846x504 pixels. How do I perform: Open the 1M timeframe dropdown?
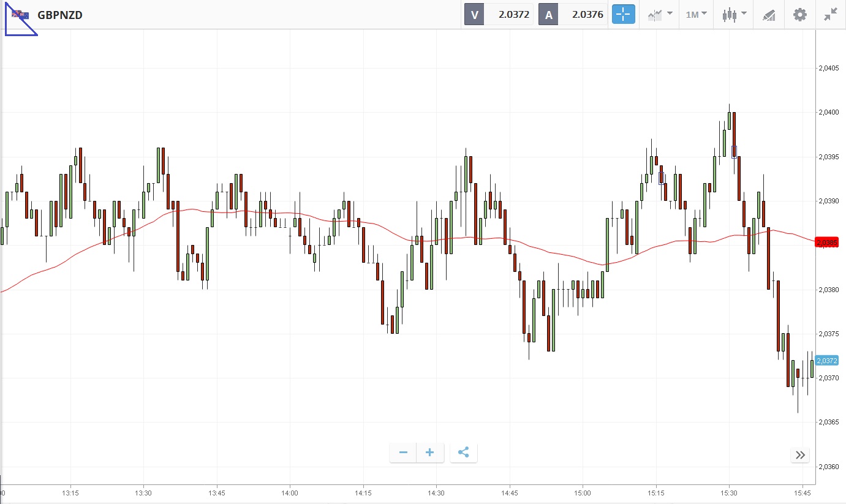click(x=696, y=15)
